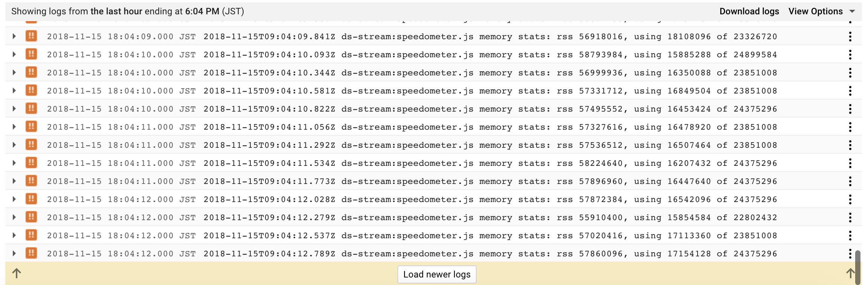Image resolution: width=868 pixels, height=285 pixels.
Task: Click severity icon of entry 09:04:10.344Z
Action: pos(31,72)
